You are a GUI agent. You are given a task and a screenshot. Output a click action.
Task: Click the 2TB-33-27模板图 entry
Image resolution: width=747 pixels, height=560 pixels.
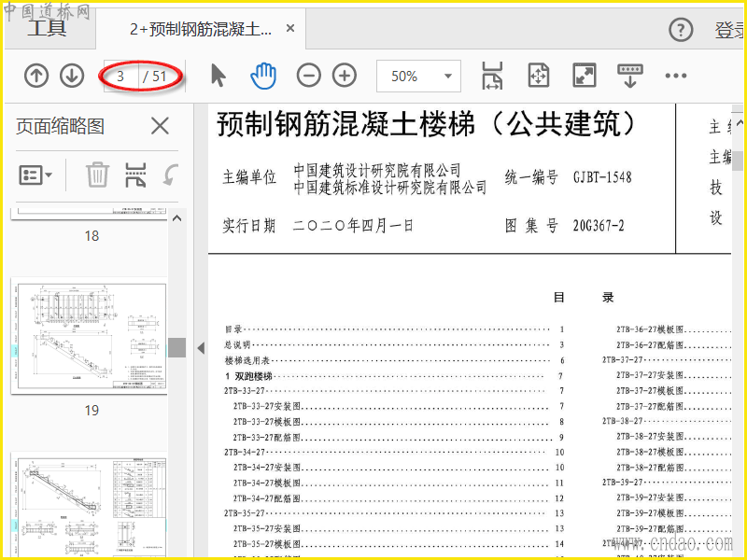click(x=398, y=422)
